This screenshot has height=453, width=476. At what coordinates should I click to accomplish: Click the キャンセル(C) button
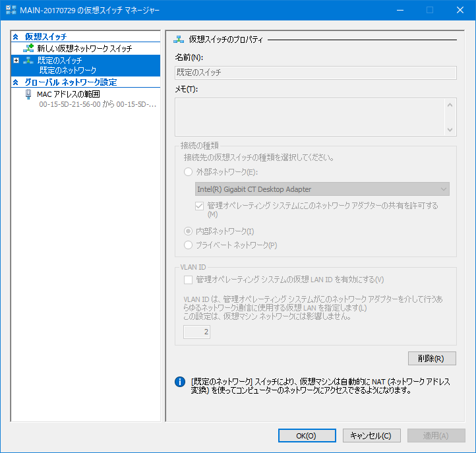372,436
